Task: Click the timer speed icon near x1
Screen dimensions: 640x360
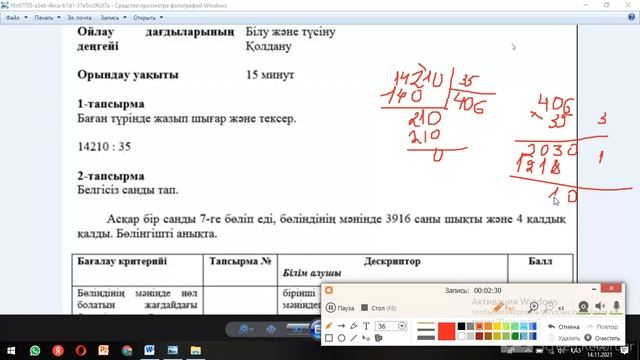Action: point(550,307)
